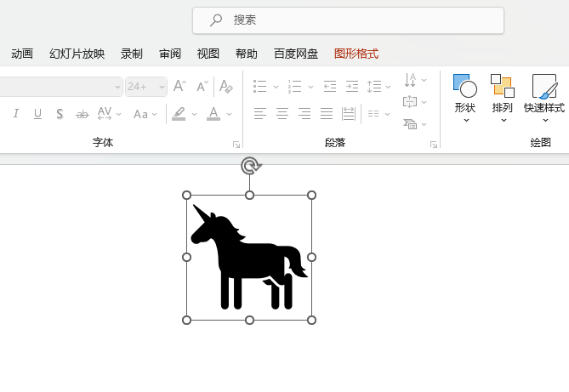Open line spacing options
The height and width of the screenshot is (392, 569).
[378, 87]
